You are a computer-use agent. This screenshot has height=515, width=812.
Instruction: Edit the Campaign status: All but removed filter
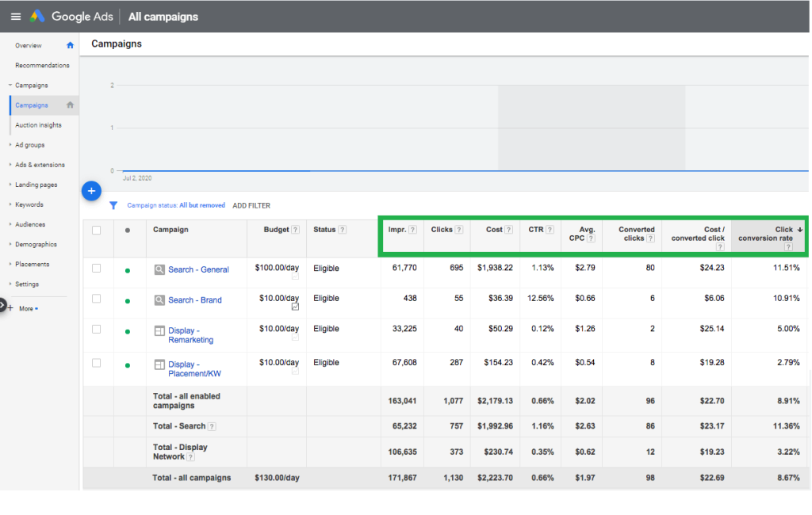176,205
